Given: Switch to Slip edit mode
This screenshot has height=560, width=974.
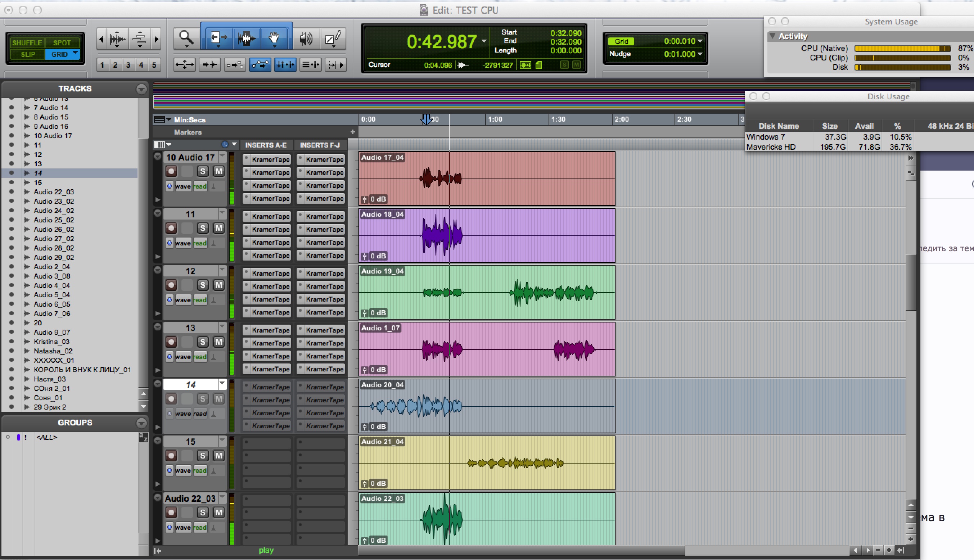Looking at the screenshot, I should pyautogui.click(x=27, y=54).
